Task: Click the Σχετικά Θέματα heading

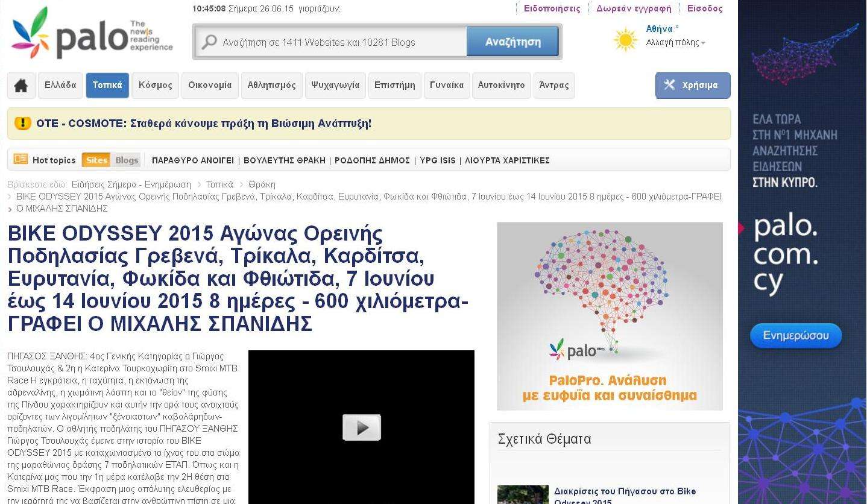Action: coord(544,439)
